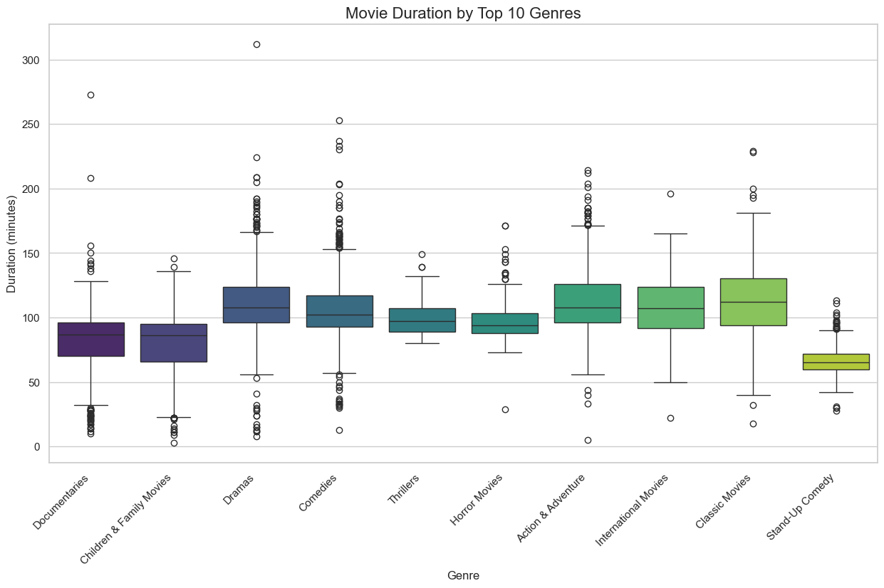884x588 pixels.
Task: Click the teal Comedies box
Action: tap(339, 311)
